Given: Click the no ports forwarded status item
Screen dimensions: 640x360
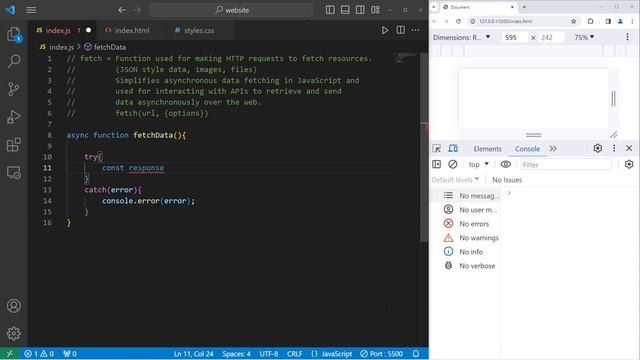Looking at the screenshot, I should point(70,354).
